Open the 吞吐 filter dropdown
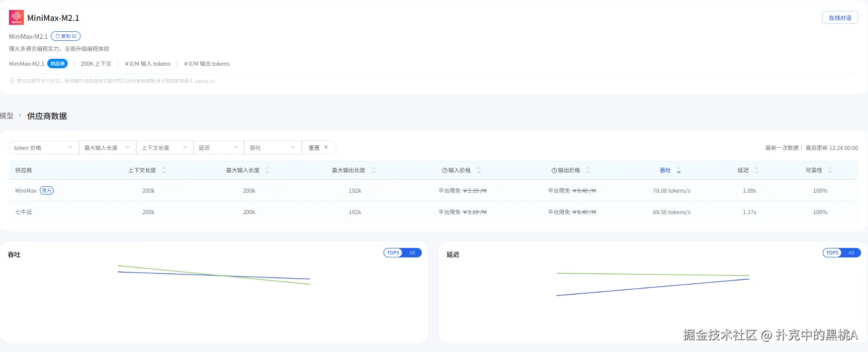 [273, 148]
